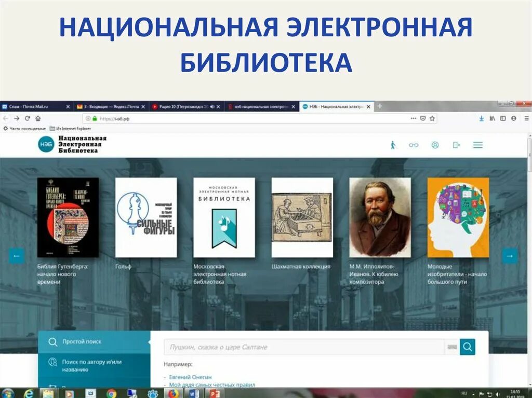Click the green padlock site info icon

(x=95, y=118)
